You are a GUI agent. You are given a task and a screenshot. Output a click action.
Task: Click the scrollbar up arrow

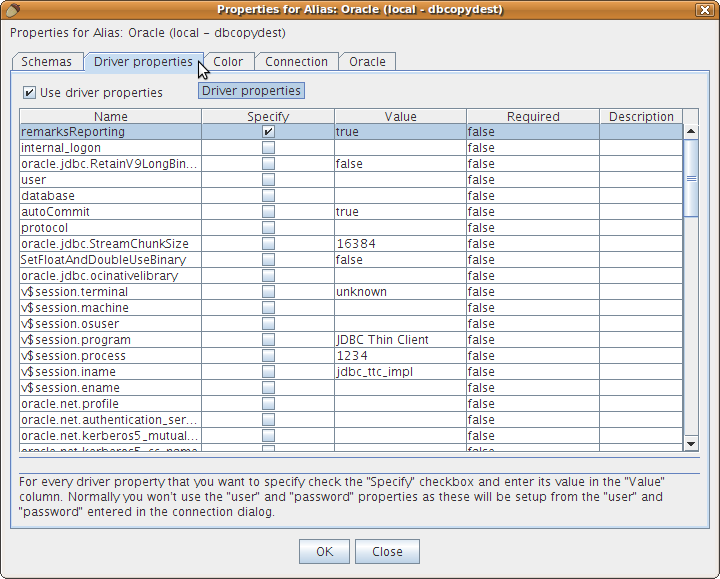691,131
